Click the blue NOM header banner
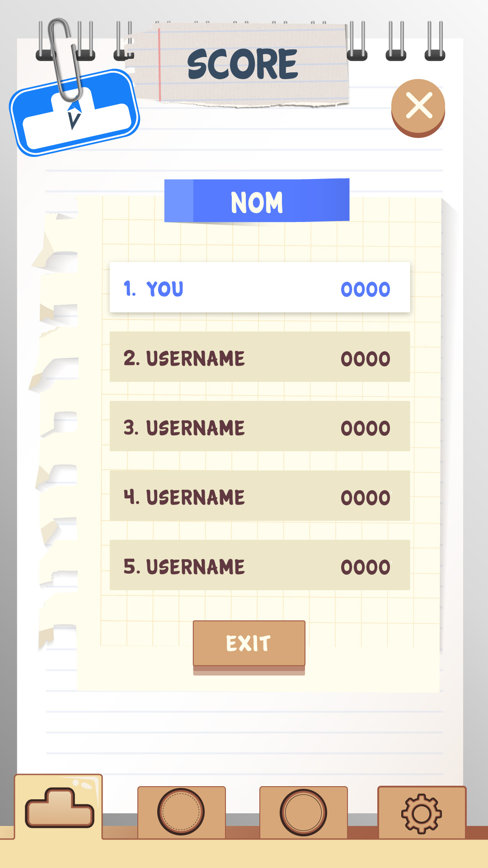The height and width of the screenshot is (868, 488). (x=257, y=201)
